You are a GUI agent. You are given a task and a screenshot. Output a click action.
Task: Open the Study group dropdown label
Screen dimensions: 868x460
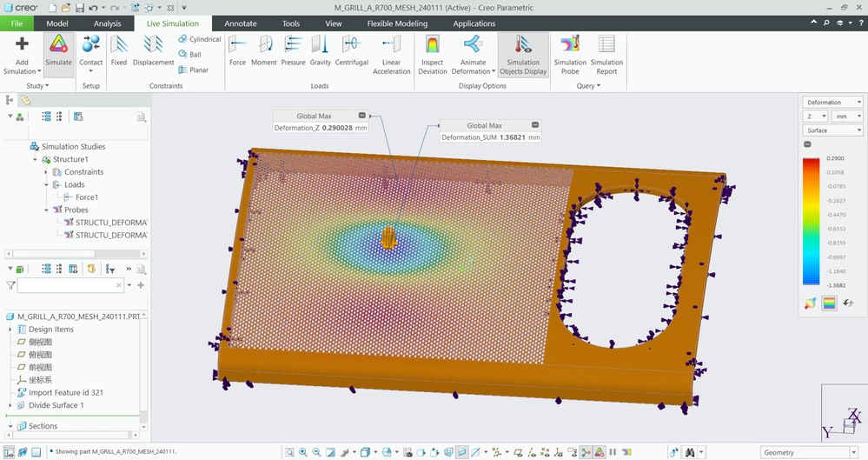click(x=37, y=86)
